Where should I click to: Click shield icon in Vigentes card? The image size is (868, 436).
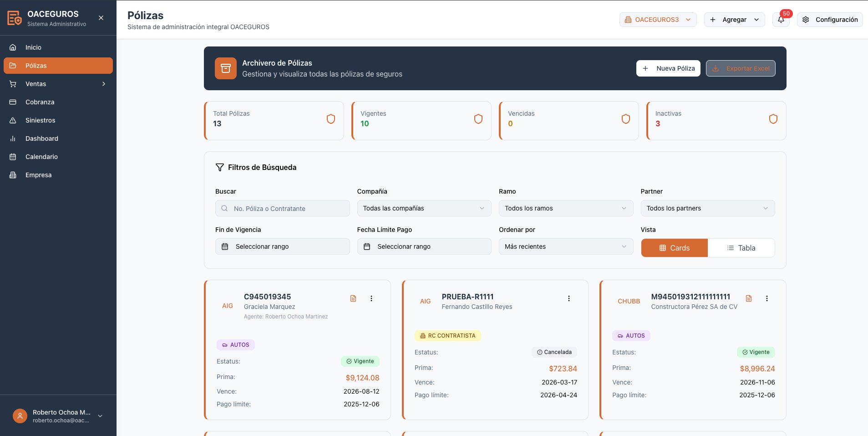click(x=478, y=119)
